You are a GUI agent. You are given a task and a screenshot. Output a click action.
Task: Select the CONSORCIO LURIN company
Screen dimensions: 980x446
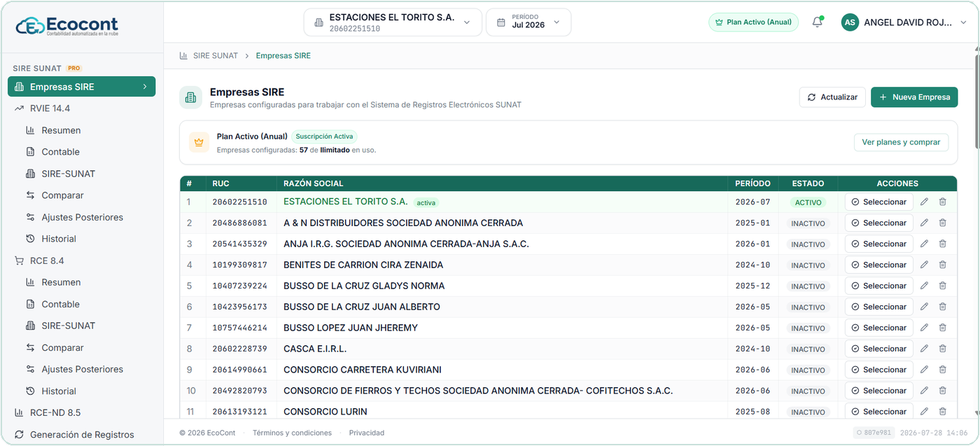[x=879, y=412]
